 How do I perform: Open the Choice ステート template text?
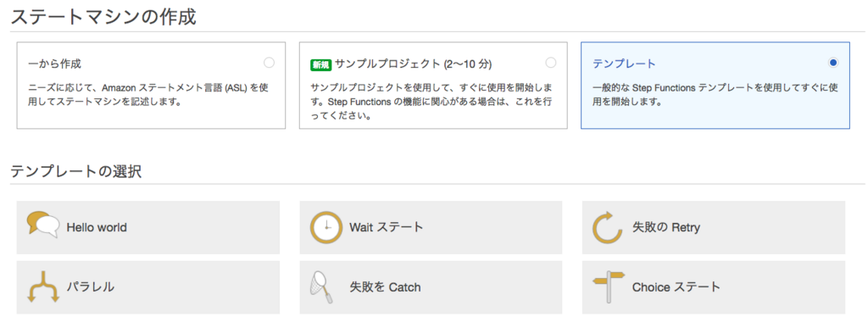[x=676, y=287]
